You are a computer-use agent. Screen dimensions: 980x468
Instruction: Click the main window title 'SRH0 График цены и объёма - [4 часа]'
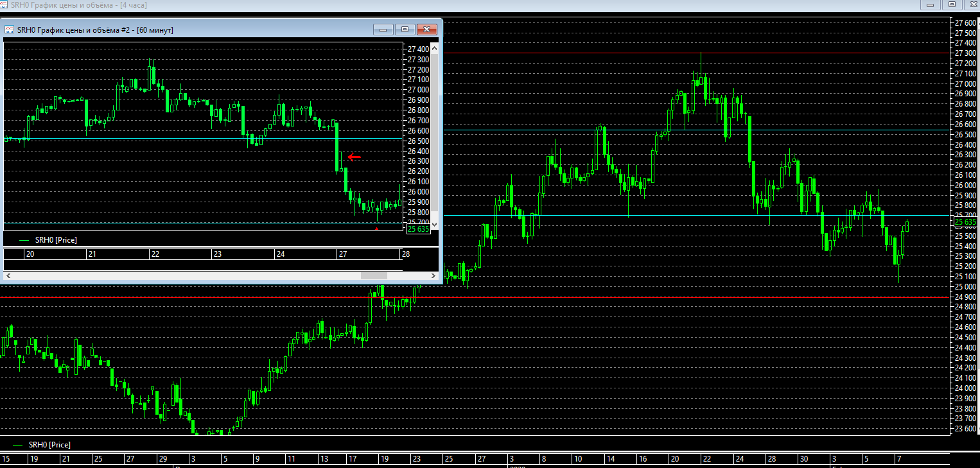[79, 4]
